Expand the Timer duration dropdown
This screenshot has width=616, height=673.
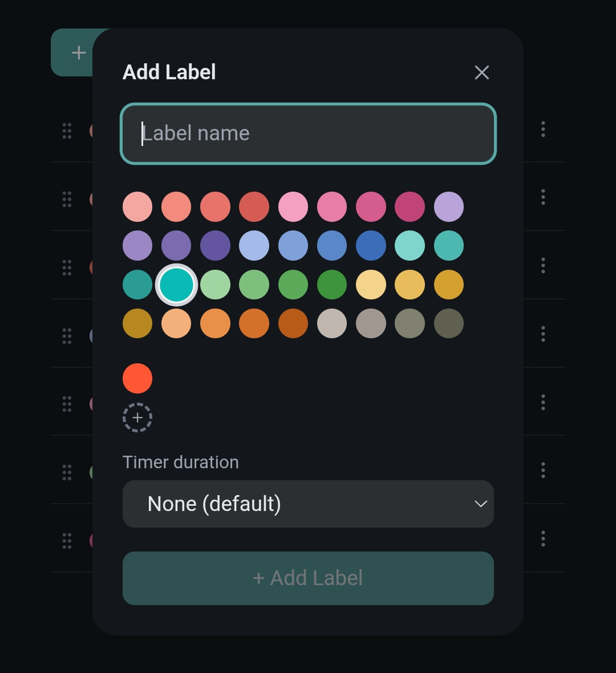click(308, 504)
